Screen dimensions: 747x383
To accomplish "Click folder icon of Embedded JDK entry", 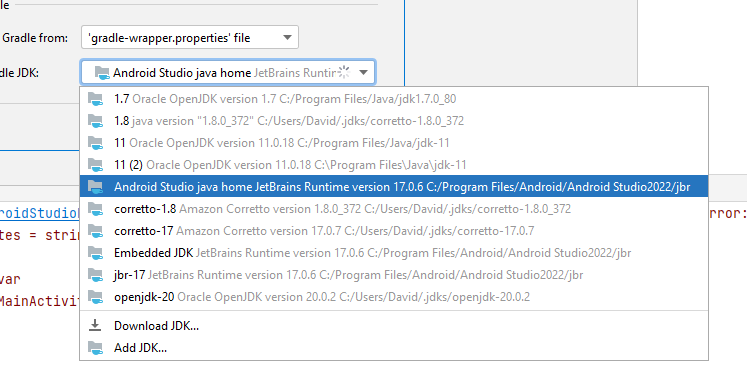I will 96,253.
